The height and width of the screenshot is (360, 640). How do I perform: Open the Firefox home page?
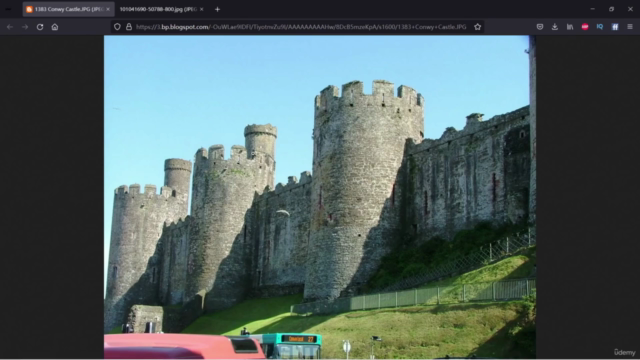click(x=55, y=27)
